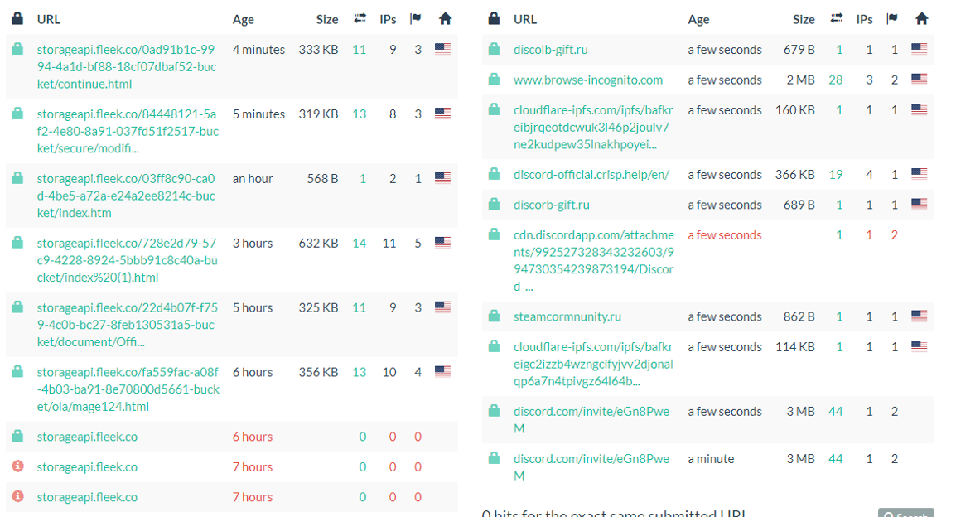Viewport: 980px width, 517px height.
Task: Open storageapi.fleek.co secure/modifi... link
Action: pos(128,131)
